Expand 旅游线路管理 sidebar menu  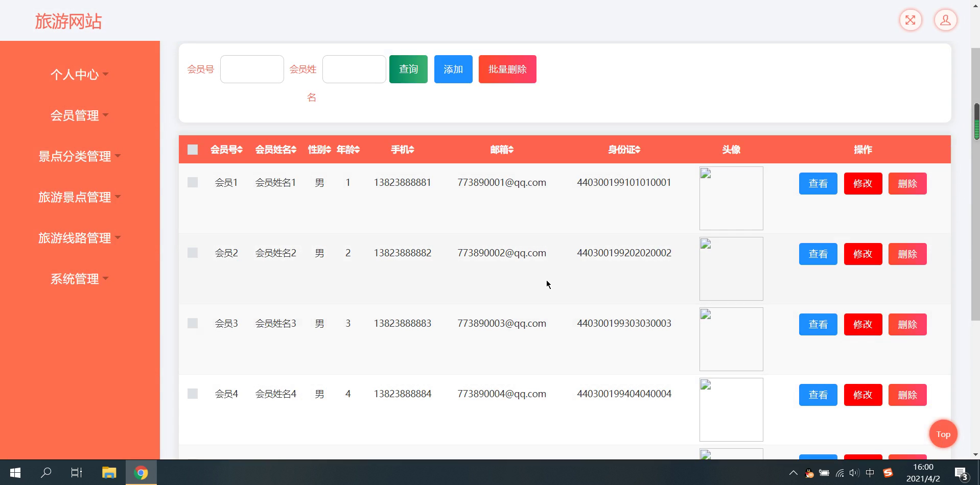point(79,238)
